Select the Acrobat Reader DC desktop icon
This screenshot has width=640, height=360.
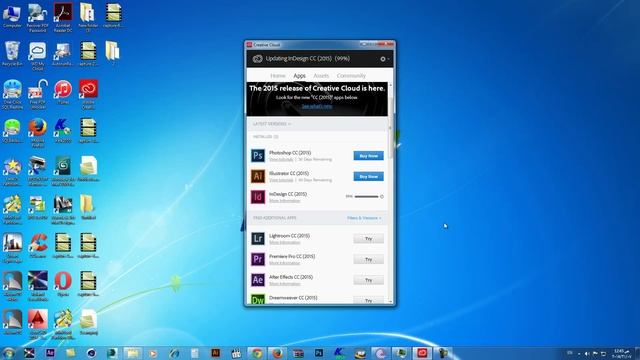(63, 18)
